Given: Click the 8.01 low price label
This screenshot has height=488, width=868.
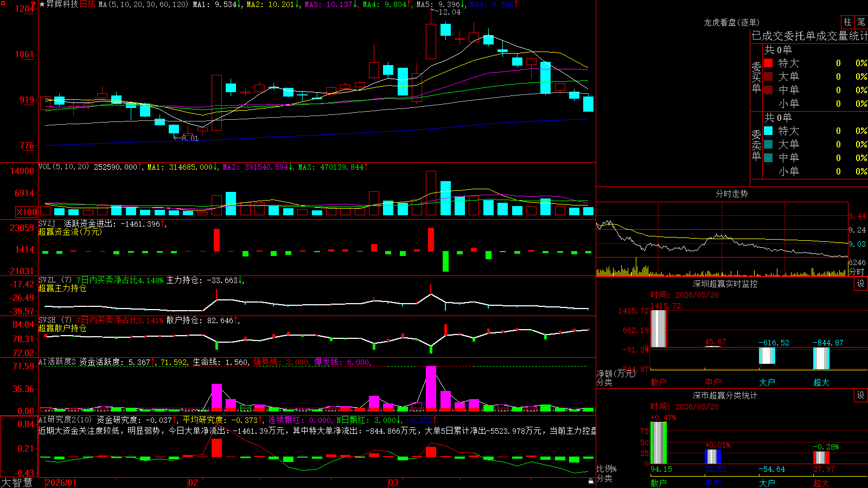Looking at the screenshot, I should coord(190,138).
